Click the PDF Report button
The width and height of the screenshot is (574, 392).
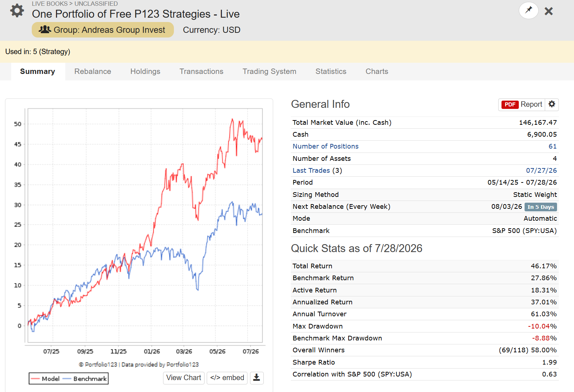click(x=522, y=105)
